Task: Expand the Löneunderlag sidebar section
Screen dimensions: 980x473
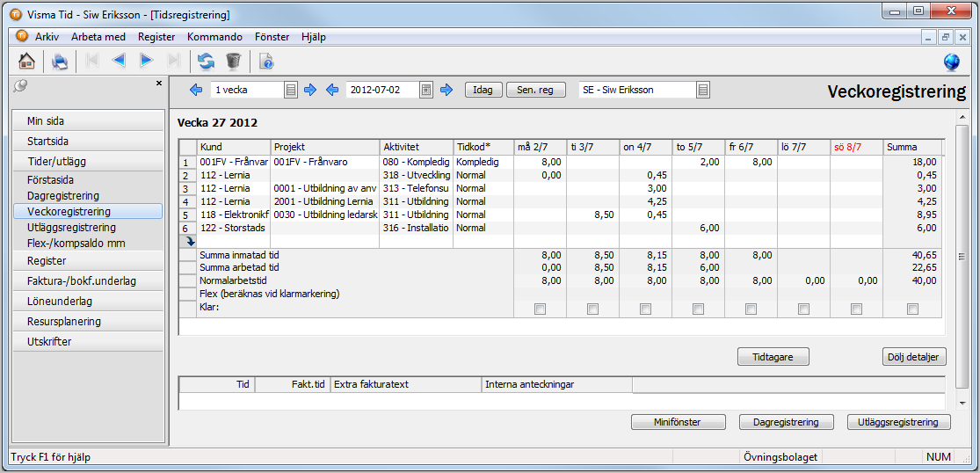Action: 88,302
